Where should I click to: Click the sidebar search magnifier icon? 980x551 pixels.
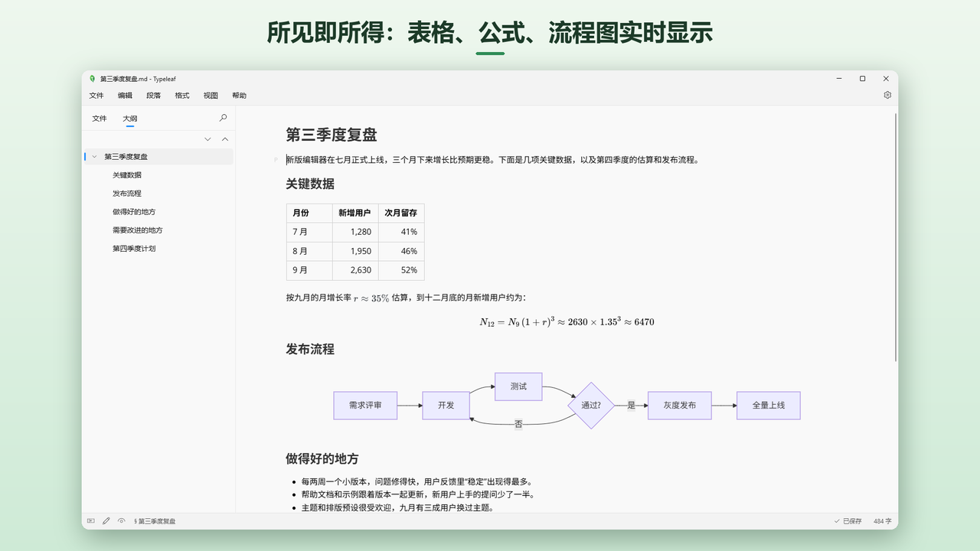click(223, 118)
